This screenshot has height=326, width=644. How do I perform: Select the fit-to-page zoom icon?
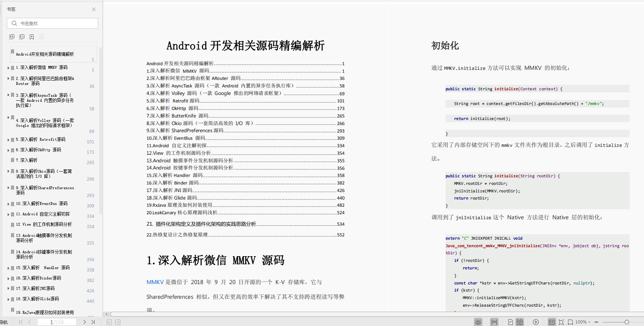coord(561,322)
